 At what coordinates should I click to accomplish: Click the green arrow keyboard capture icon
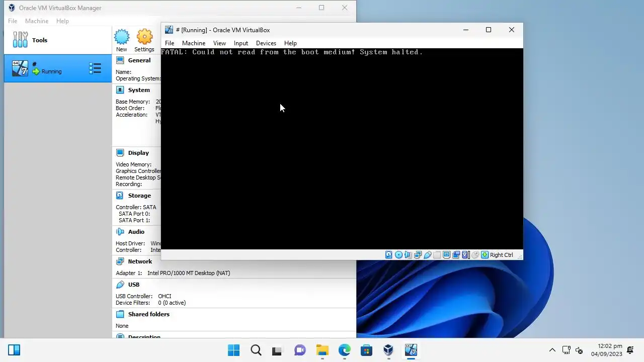tap(485, 255)
